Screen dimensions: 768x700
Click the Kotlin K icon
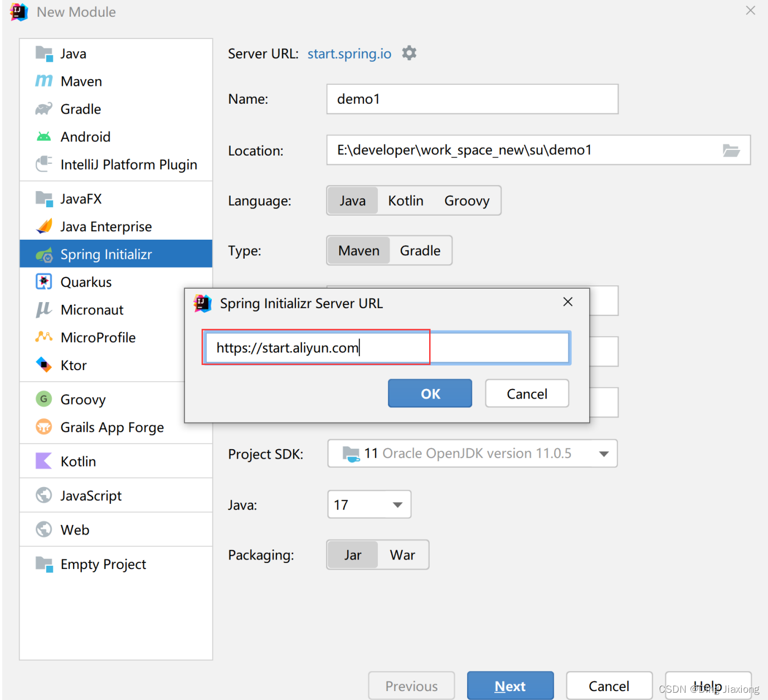44,461
